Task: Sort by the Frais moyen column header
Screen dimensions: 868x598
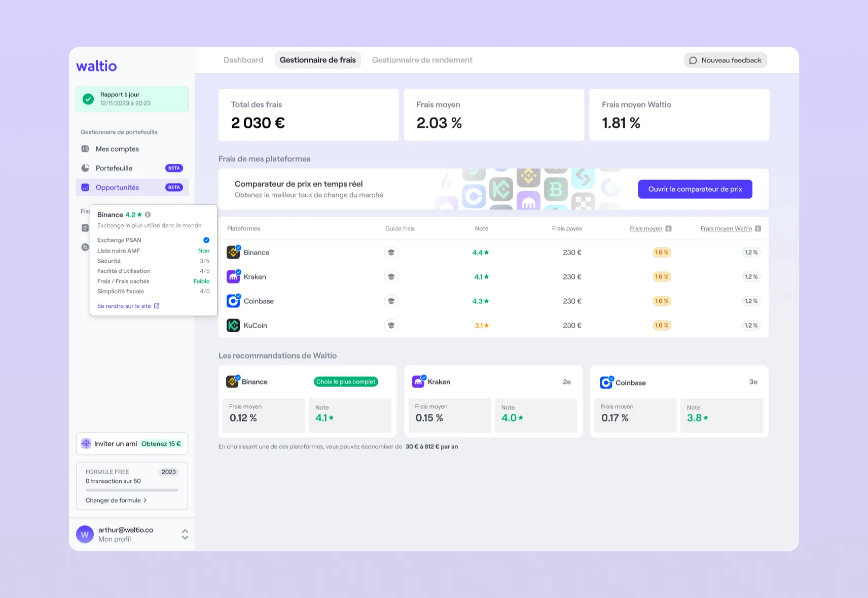Action: coord(645,229)
